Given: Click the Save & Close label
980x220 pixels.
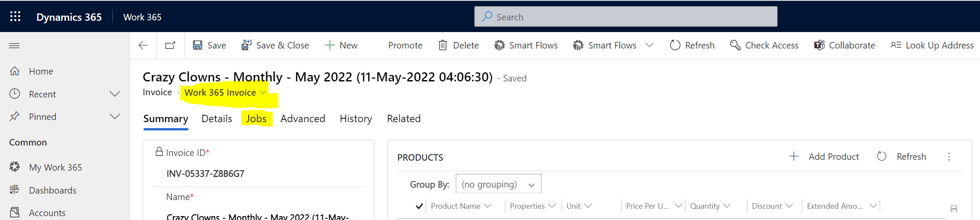Looking at the screenshot, I should point(282,45).
